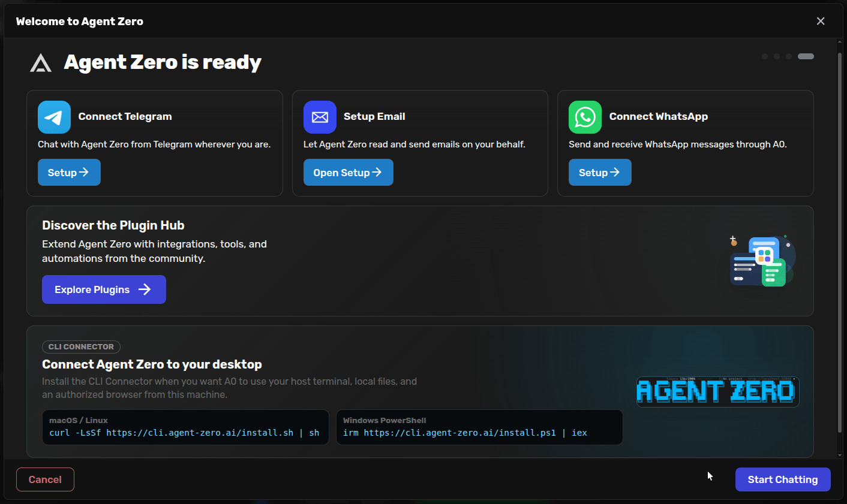This screenshot has height=504, width=847.
Task: Click Connect Agent Zero to your desktop heading
Action: (x=152, y=364)
